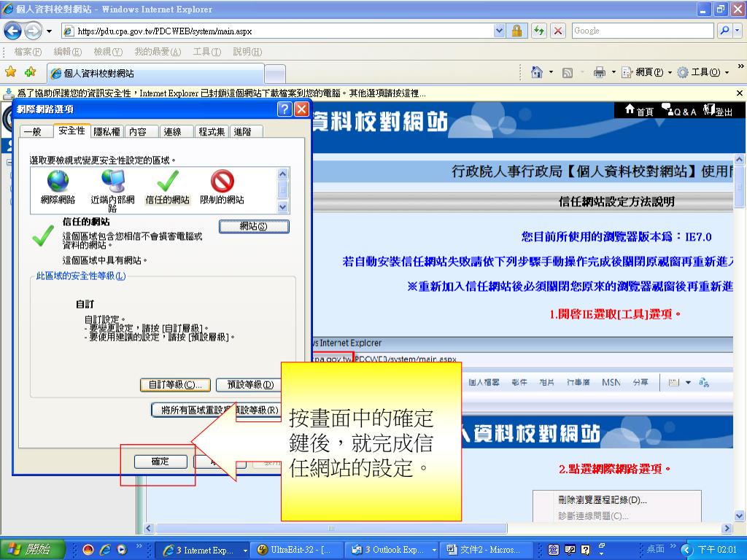Click the information bar download-blocked message

222,93
